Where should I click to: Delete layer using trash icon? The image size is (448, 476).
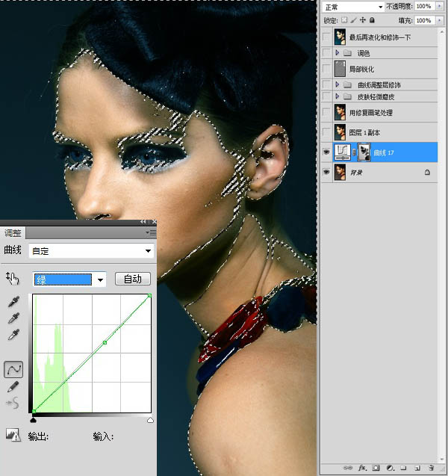pos(431,468)
